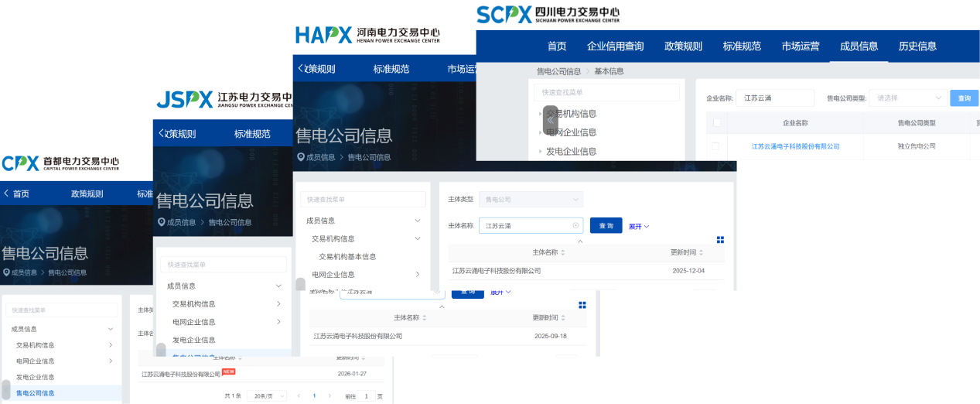Screen dimensions: 980x404
Task: Click the NEW badge beside 江苏云涌电子科技股份有限公司
Action: 228,371
